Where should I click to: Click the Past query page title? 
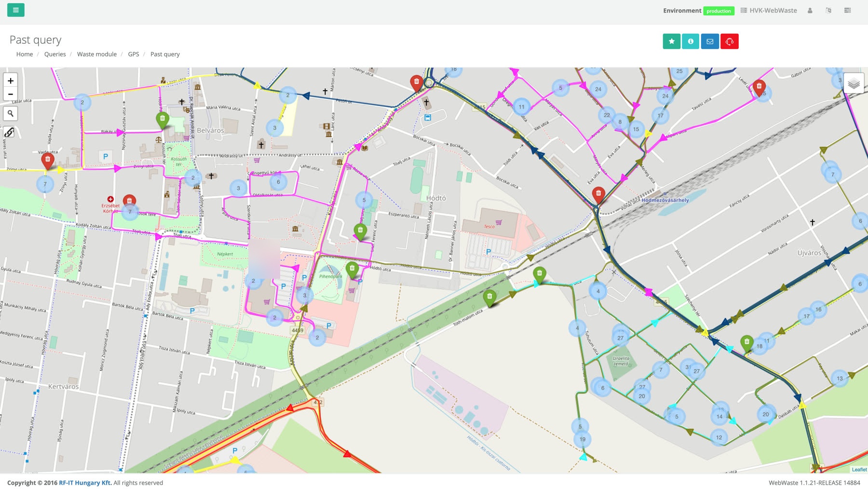coord(36,40)
